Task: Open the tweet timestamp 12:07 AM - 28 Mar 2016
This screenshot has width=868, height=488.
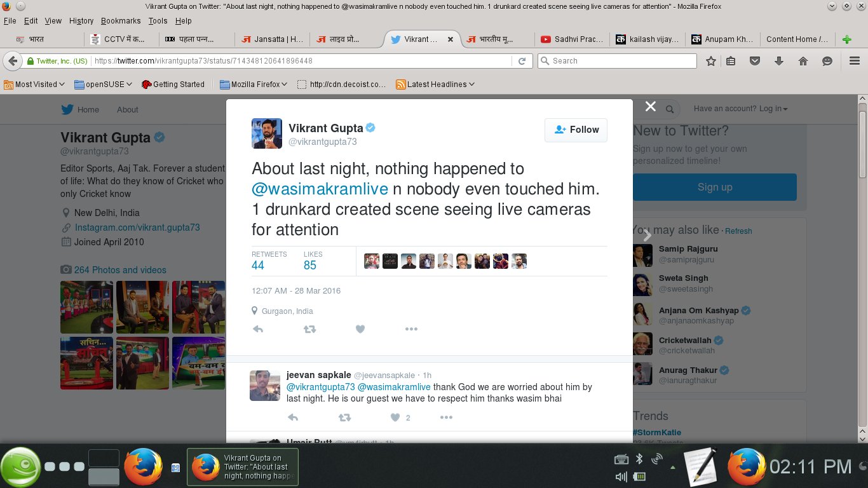Action: point(296,291)
